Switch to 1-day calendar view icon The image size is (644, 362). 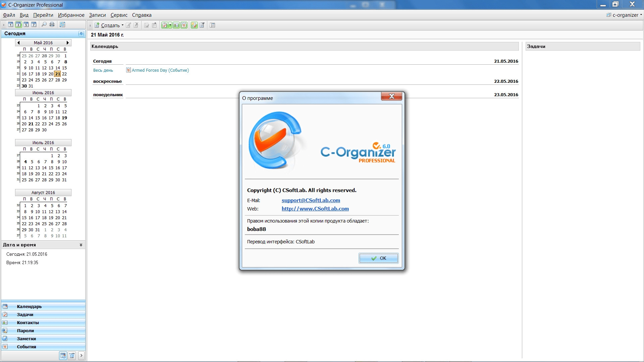coord(11,24)
